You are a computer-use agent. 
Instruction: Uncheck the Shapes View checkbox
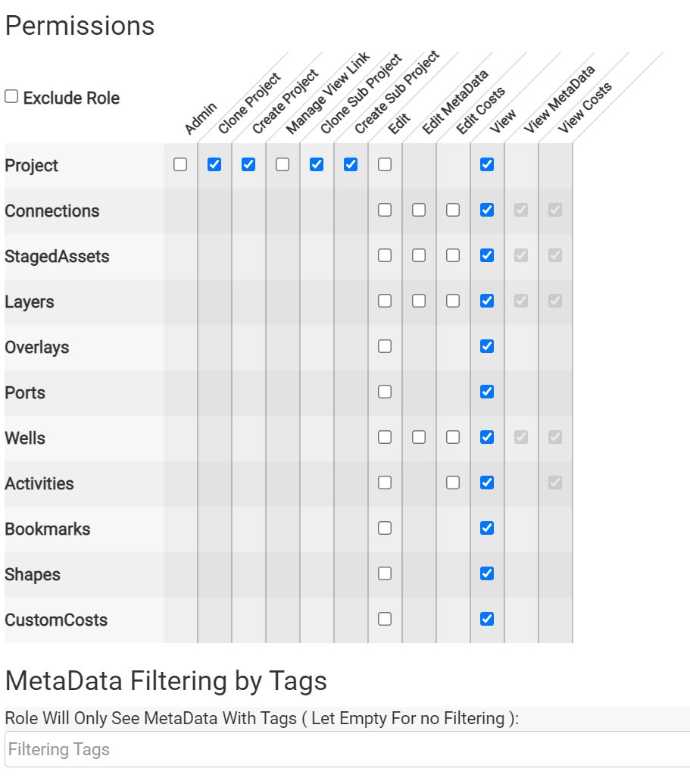point(487,574)
